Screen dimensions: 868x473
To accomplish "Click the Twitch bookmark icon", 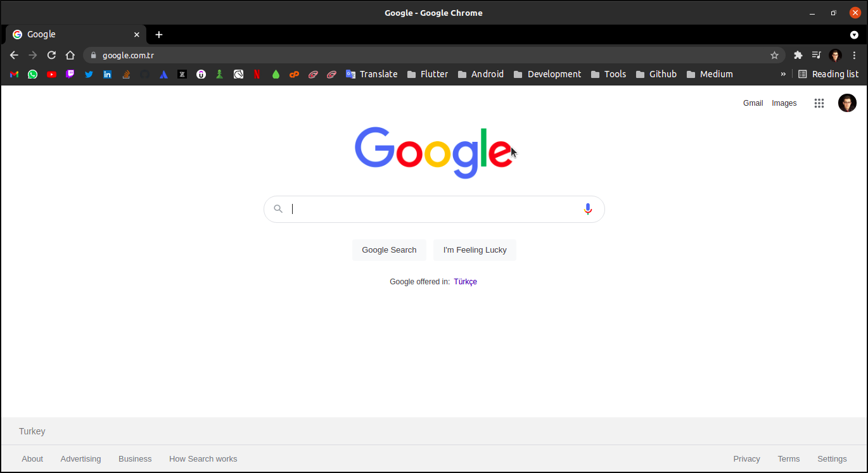I will click(70, 74).
